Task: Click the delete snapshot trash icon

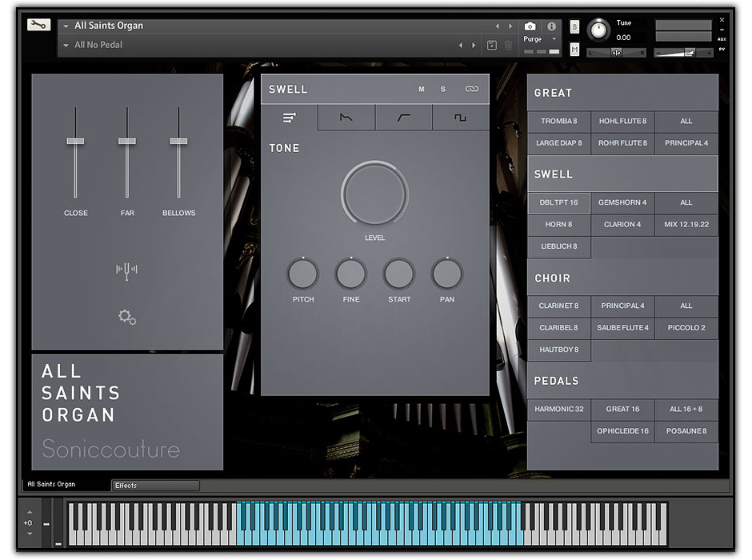Action: point(508,45)
